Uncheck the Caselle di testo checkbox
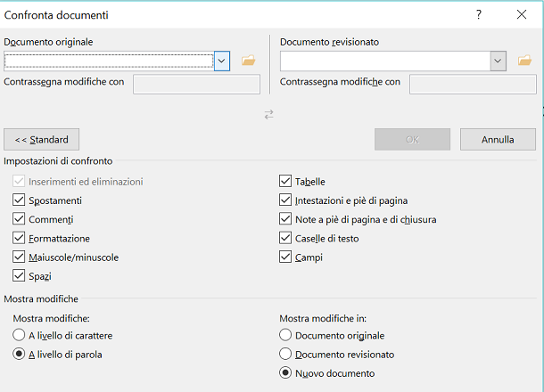544x392 pixels. (x=285, y=238)
